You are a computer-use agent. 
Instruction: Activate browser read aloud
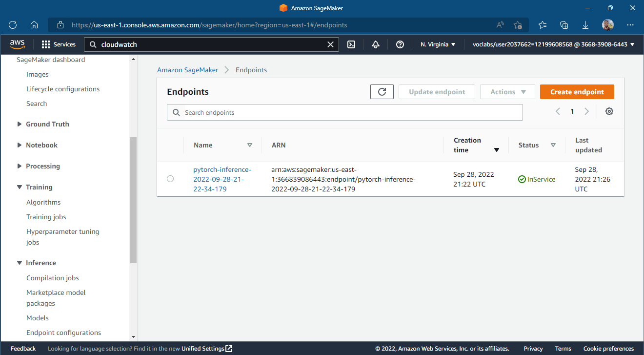(501, 24)
